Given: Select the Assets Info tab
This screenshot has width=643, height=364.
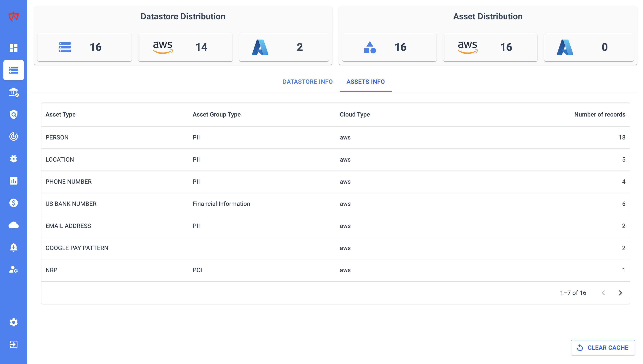Looking at the screenshot, I should pos(365,82).
